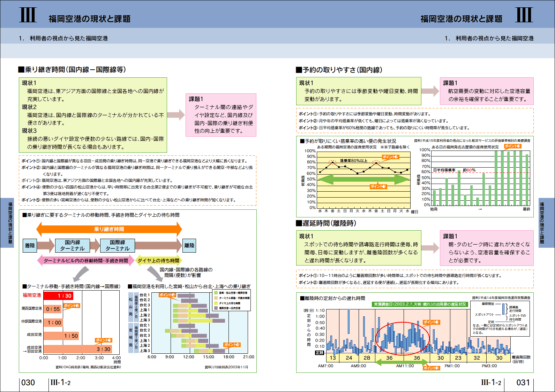The image size is (555, 392).
Task: Click ポイント④ about 四国の松山空港
Action: tap(137, 190)
